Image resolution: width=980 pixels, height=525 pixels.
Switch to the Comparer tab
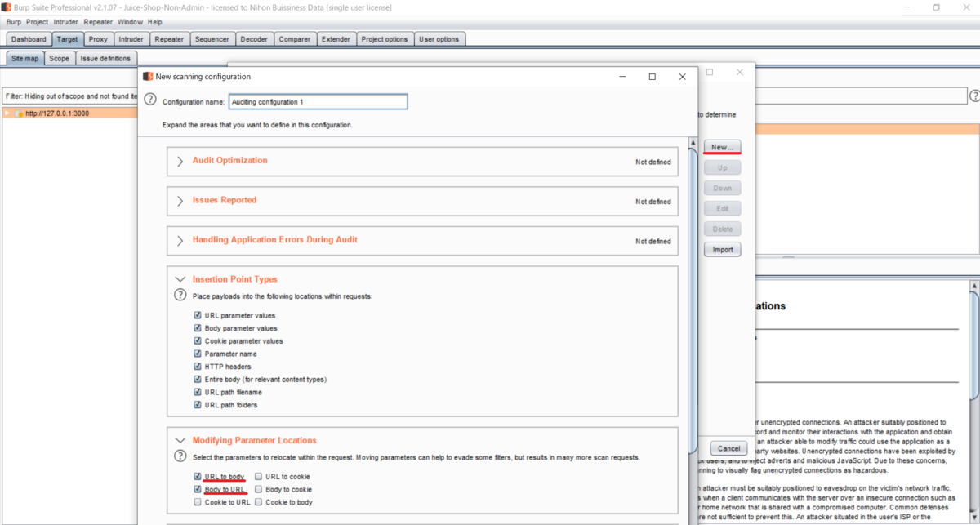[x=295, y=39]
